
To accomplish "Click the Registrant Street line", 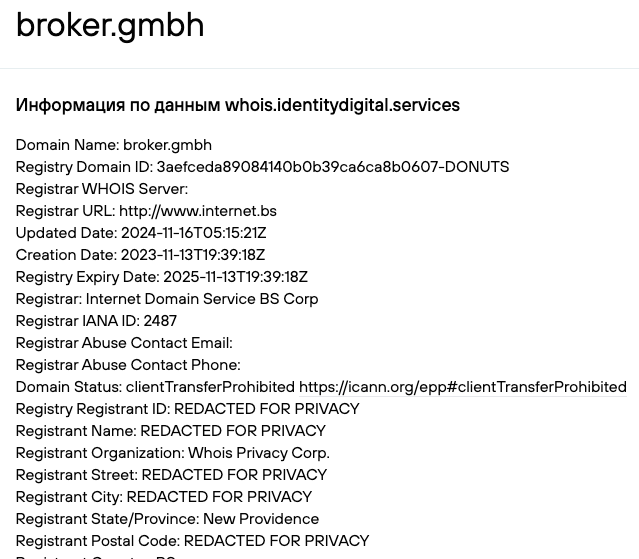I will tap(171, 475).
